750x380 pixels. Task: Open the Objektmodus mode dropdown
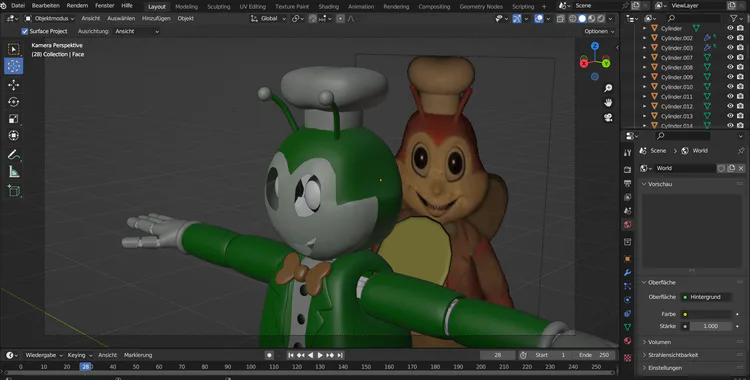coord(49,19)
